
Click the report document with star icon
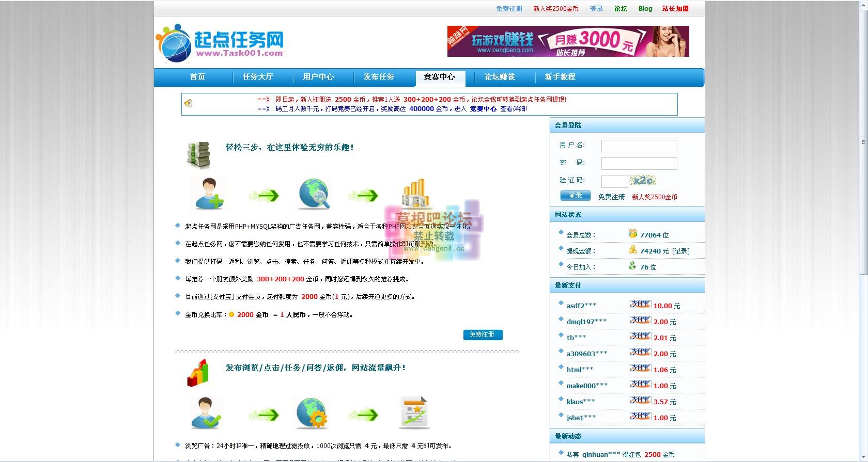pyautogui.click(x=414, y=413)
